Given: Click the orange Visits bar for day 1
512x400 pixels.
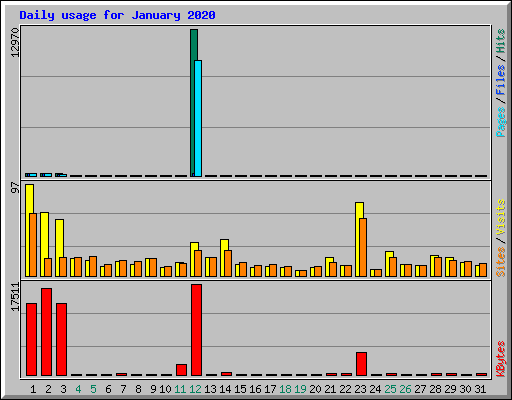Looking at the screenshot, I should [33, 245].
